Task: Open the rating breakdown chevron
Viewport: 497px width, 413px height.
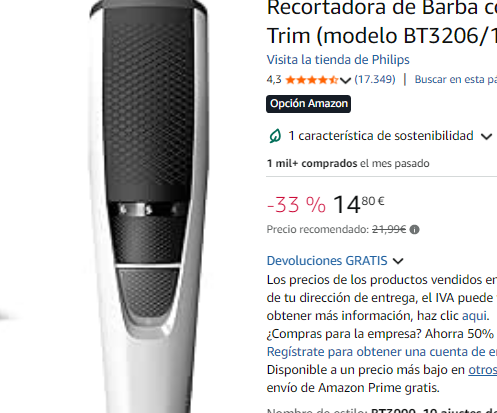Action: tap(345, 80)
